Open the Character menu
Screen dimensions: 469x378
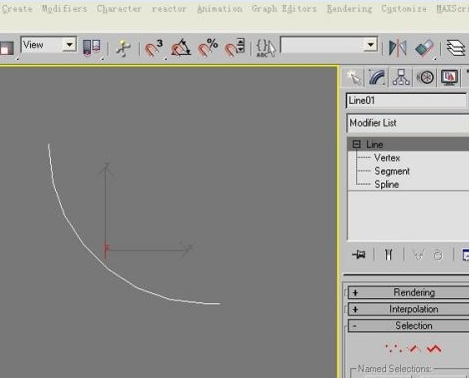tap(119, 8)
